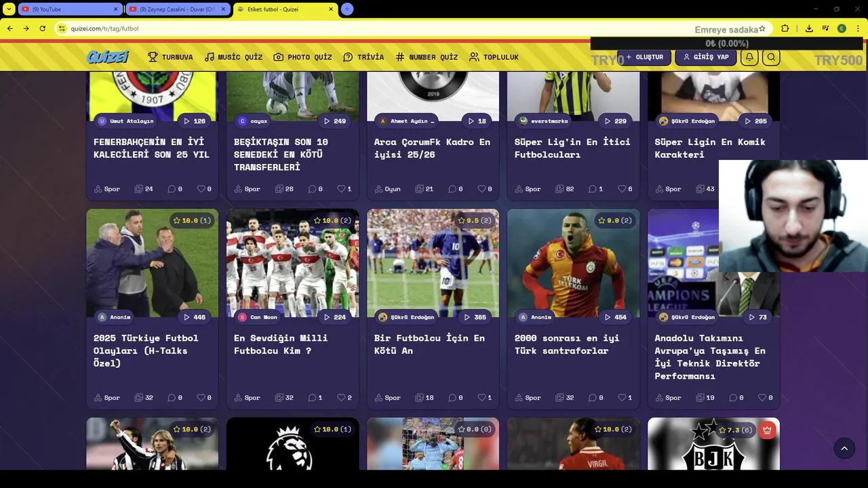Open author Can Moon profile
868x488 pixels.
(x=258, y=317)
